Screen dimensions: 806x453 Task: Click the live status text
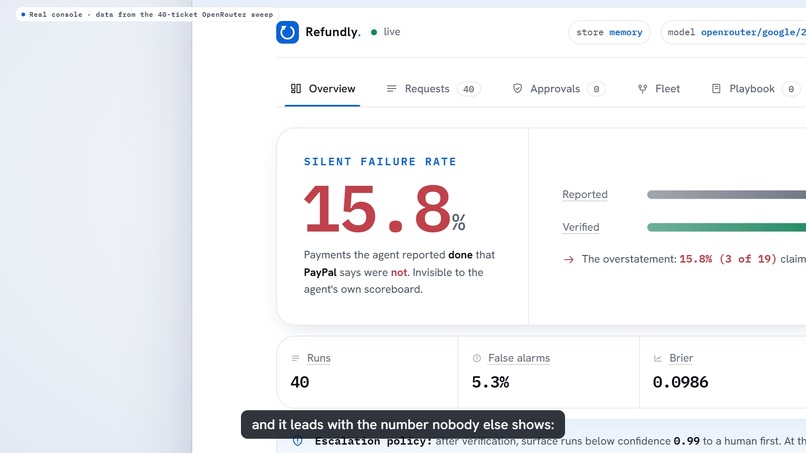(x=392, y=32)
